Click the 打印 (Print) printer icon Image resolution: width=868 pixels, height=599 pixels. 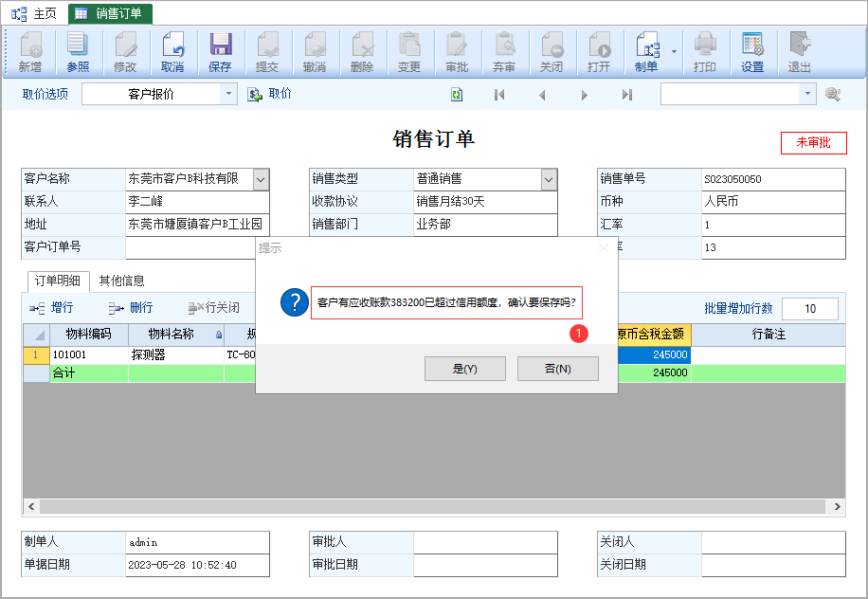705,52
